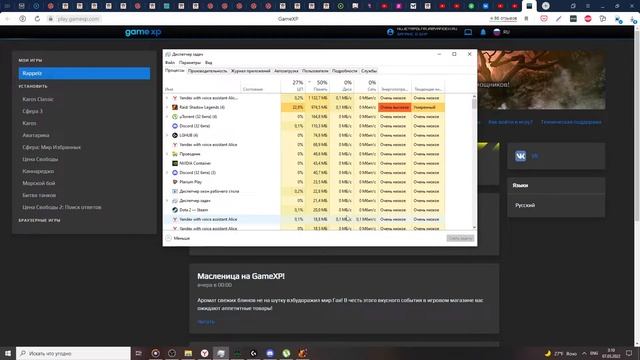The height and width of the screenshot is (360, 640).
Task: Click the Discord (3) process icon
Action: pyautogui.click(x=175, y=173)
